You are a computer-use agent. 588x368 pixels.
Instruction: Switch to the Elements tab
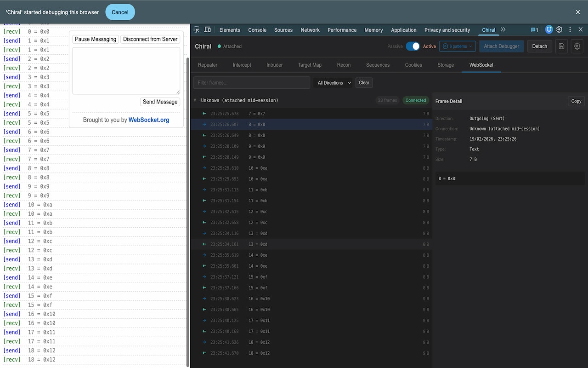230,30
